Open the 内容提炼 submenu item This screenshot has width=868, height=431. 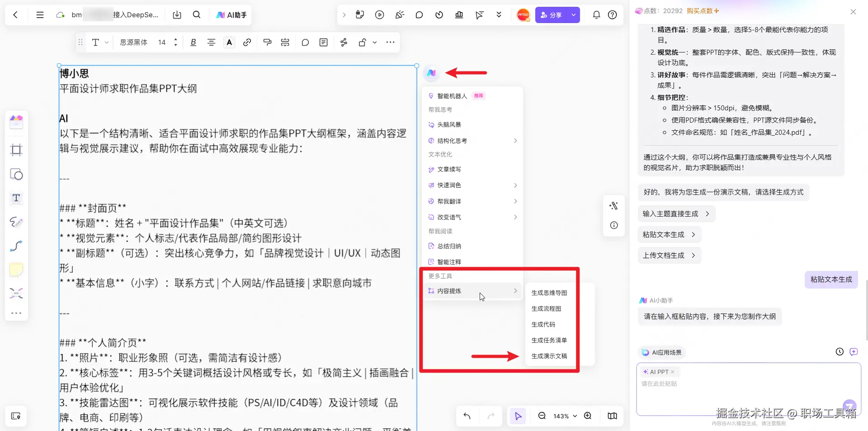[x=472, y=291]
